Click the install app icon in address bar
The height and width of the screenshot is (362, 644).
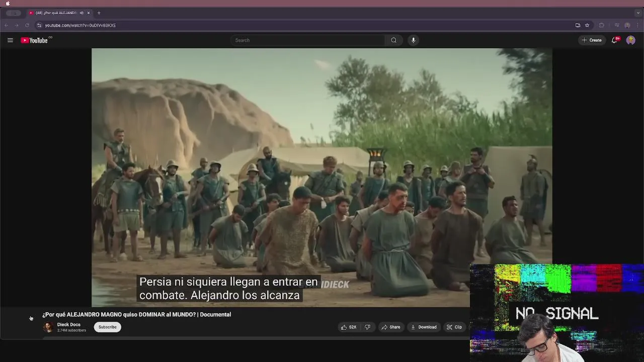point(578,25)
